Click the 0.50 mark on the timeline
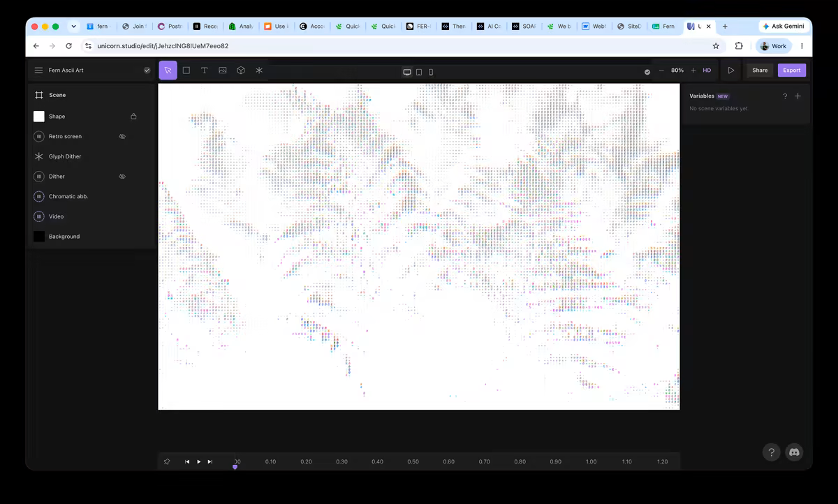838x504 pixels. 413,461
